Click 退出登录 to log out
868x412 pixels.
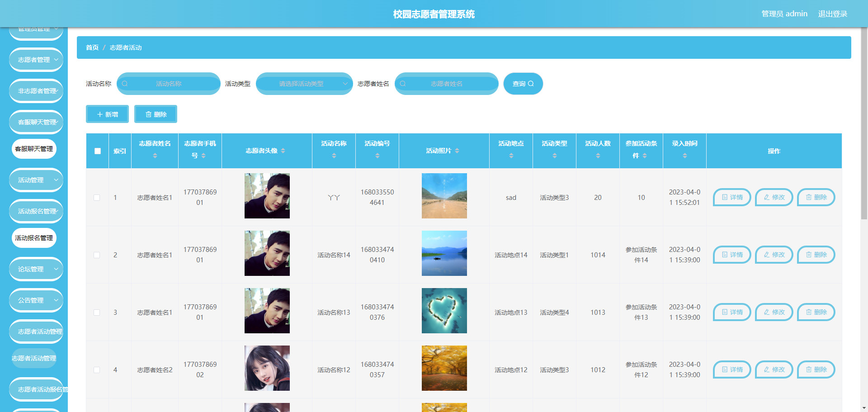833,14
